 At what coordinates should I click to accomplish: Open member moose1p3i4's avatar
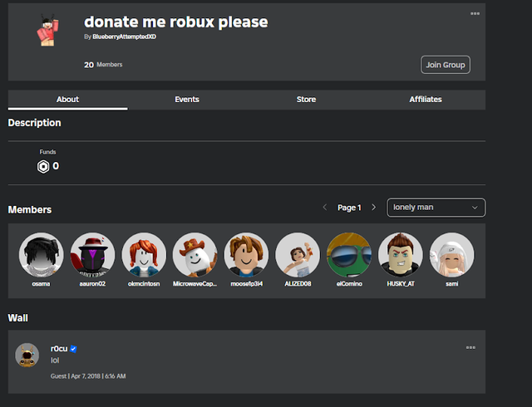point(246,255)
